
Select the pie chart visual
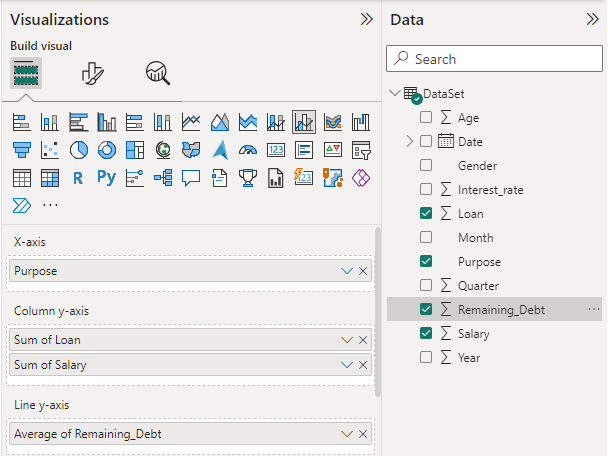tap(79, 150)
